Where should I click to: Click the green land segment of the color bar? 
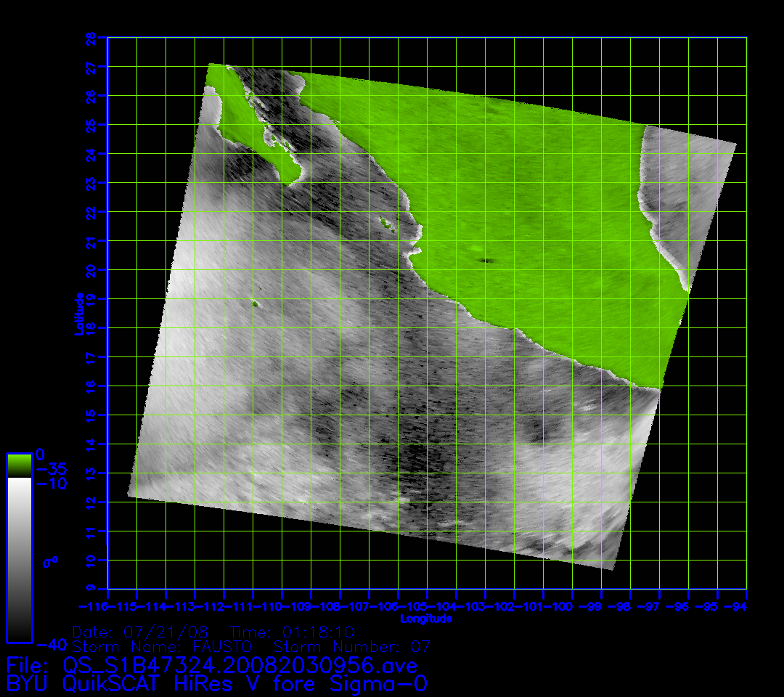click(19, 465)
